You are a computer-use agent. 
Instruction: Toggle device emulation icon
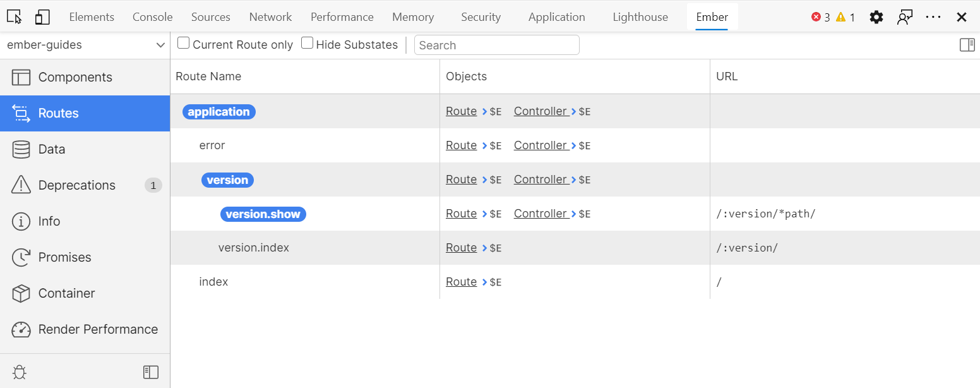pos(42,17)
